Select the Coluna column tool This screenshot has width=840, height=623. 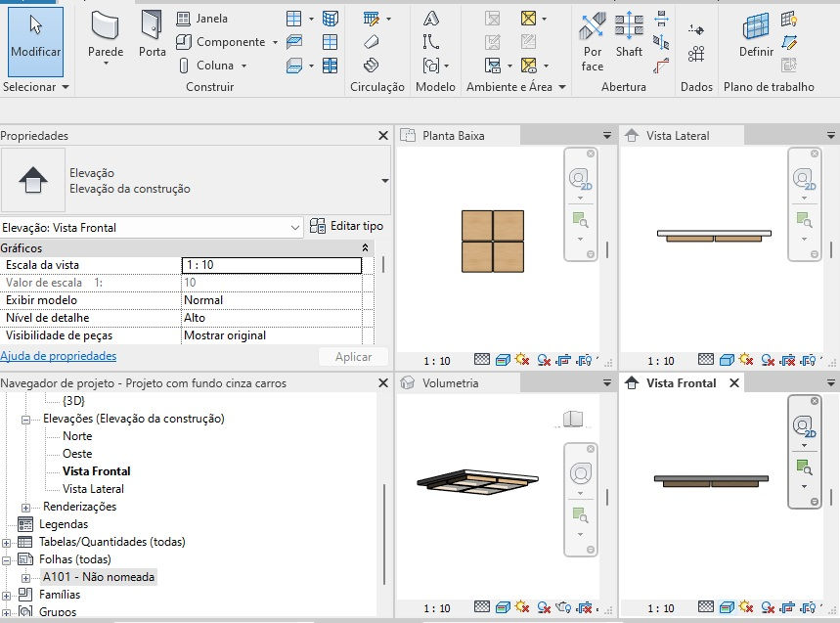(206, 66)
